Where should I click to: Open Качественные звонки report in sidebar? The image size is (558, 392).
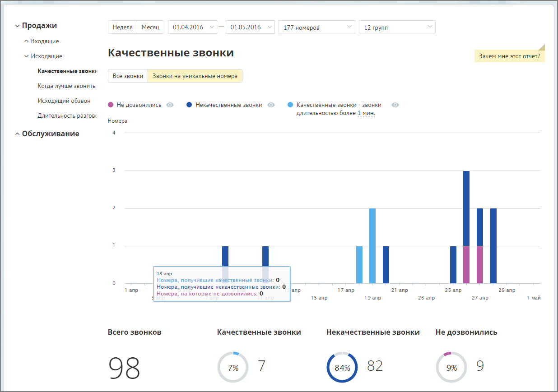coord(68,71)
